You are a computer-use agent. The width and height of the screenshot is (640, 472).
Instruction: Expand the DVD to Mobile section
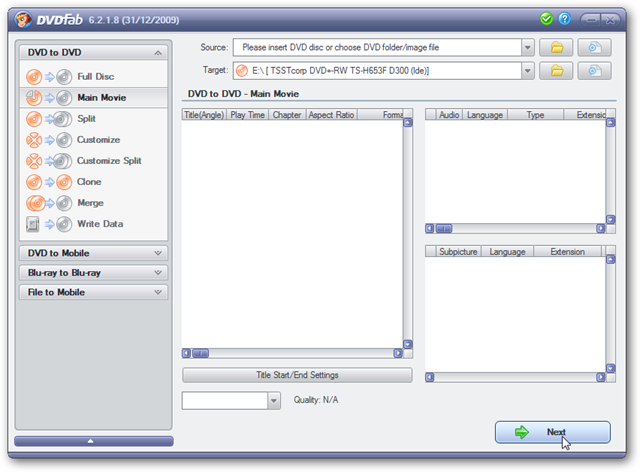(93, 253)
